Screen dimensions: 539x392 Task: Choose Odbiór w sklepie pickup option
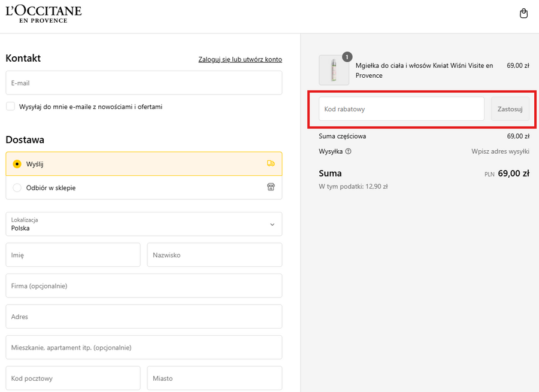(x=17, y=188)
